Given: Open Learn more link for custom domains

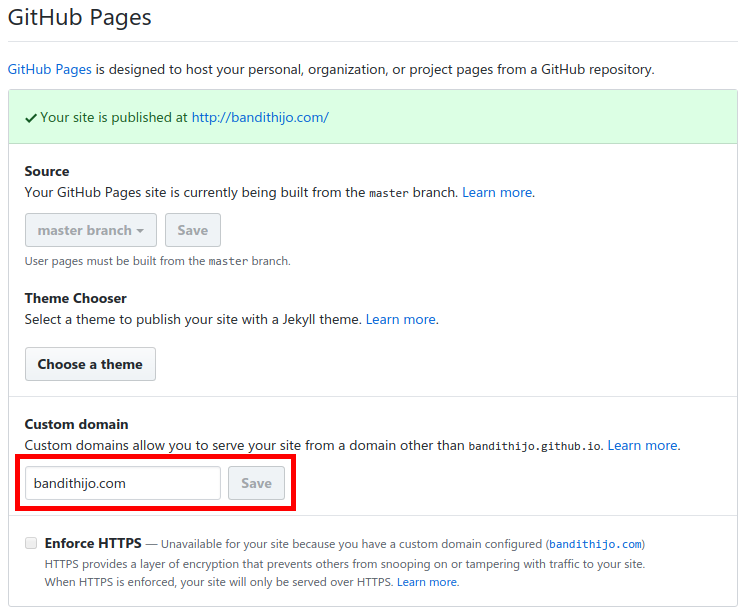Looking at the screenshot, I should click(642, 445).
